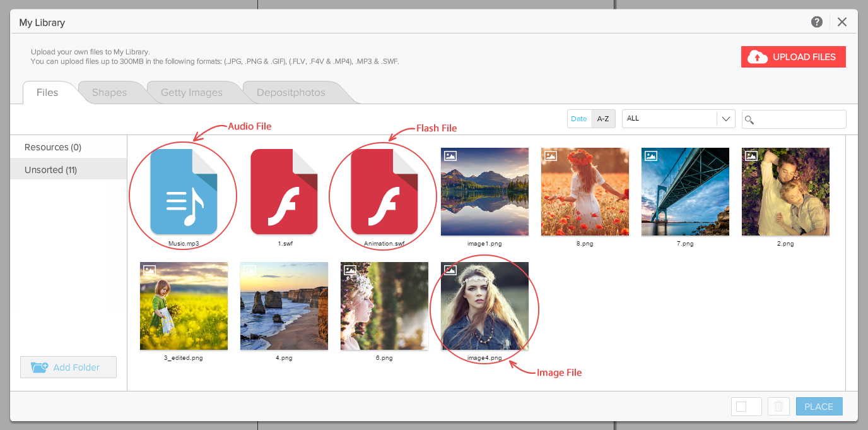Click the trash delete icon
The height and width of the screenshot is (430, 868).
click(778, 407)
